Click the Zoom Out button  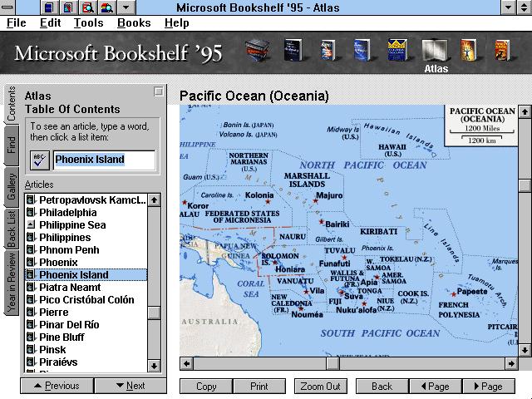click(x=321, y=387)
